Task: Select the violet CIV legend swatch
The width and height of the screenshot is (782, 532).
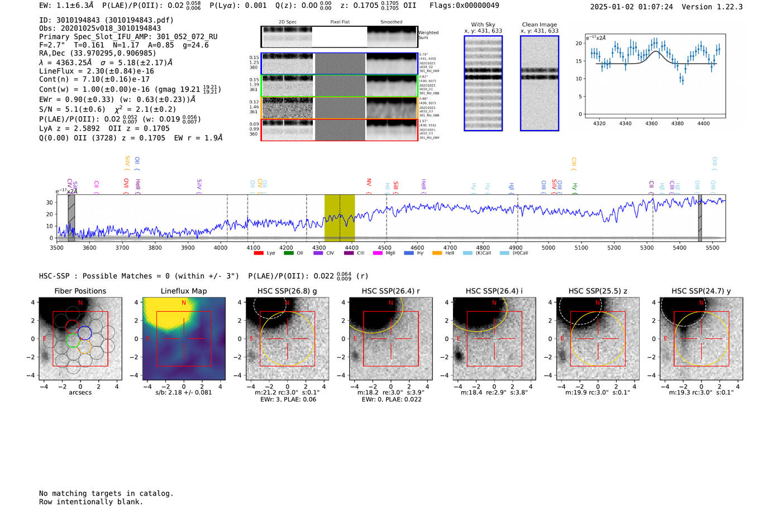Action: tap(318, 253)
